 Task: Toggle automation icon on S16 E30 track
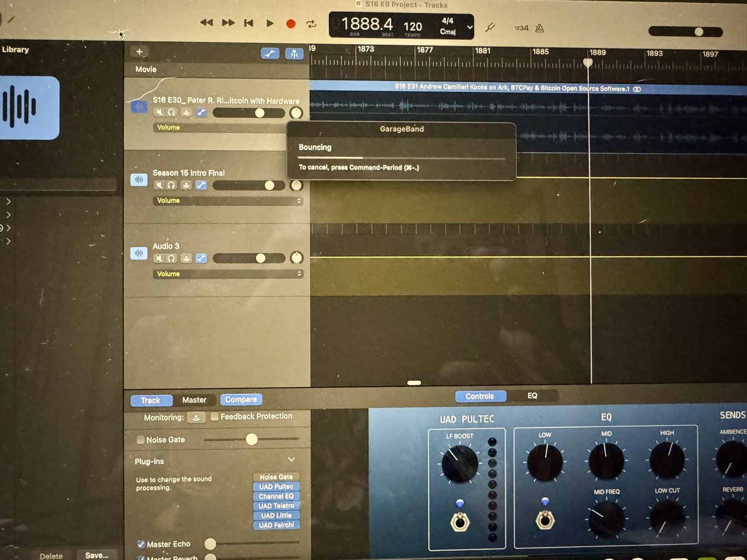coord(201,113)
